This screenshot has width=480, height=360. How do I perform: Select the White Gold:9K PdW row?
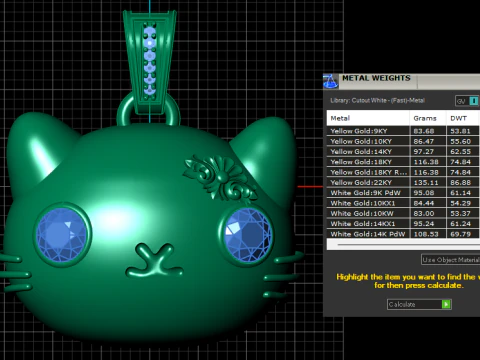[x=403, y=193]
